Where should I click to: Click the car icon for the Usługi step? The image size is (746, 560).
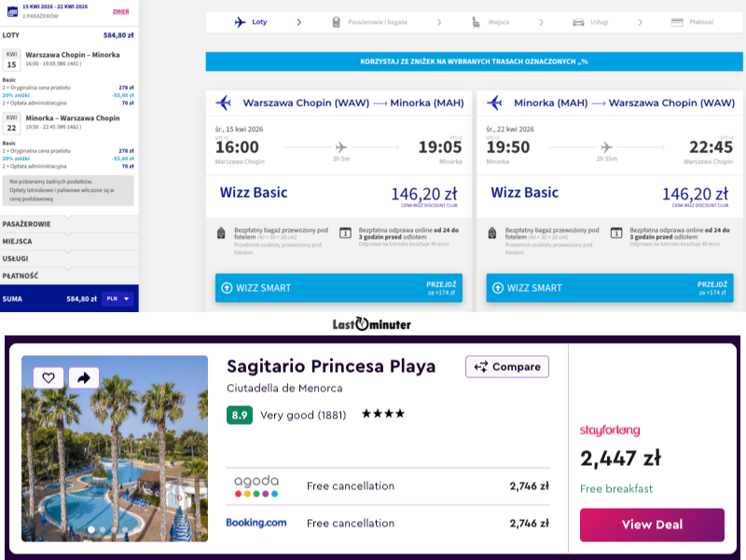coord(578,22)
